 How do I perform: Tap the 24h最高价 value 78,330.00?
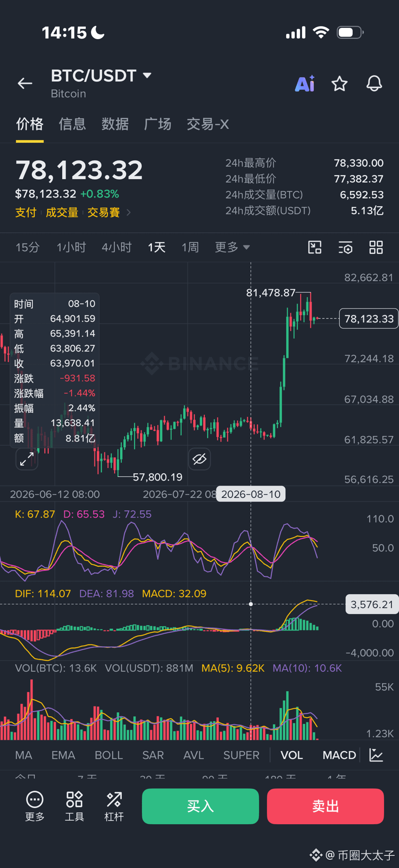pyautogui.click(x=359, y=163)
